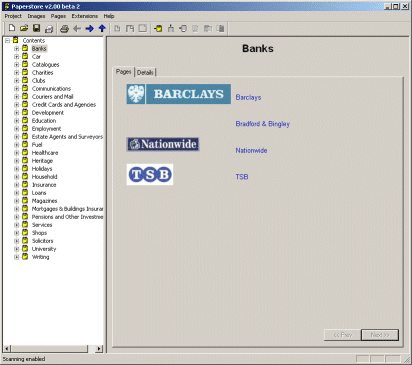Select Mortgages & Buildings Insurance item
Image resolution: width=412 pixels, height=365 pixels.
coord(67,209)
